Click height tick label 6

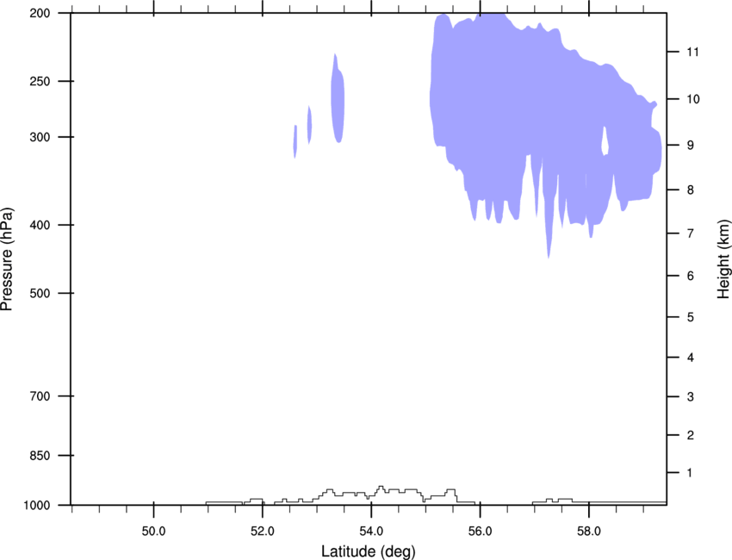point(690,276)
